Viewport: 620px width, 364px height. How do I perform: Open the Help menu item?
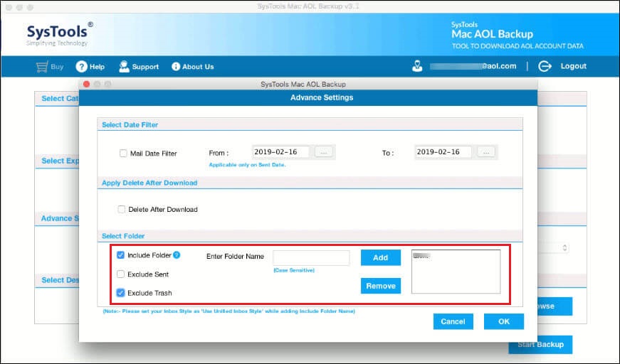pyautogui.click(x=97, y=67)
